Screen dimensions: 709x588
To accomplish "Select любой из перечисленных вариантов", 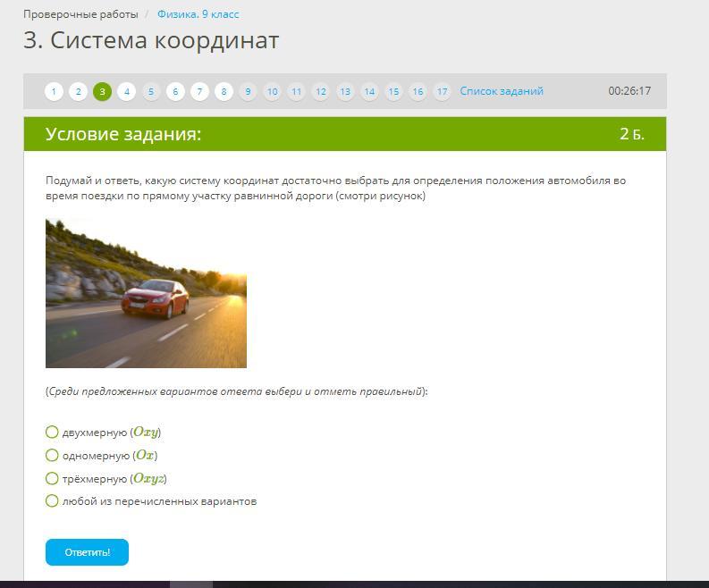I will (x=52, y=501).
